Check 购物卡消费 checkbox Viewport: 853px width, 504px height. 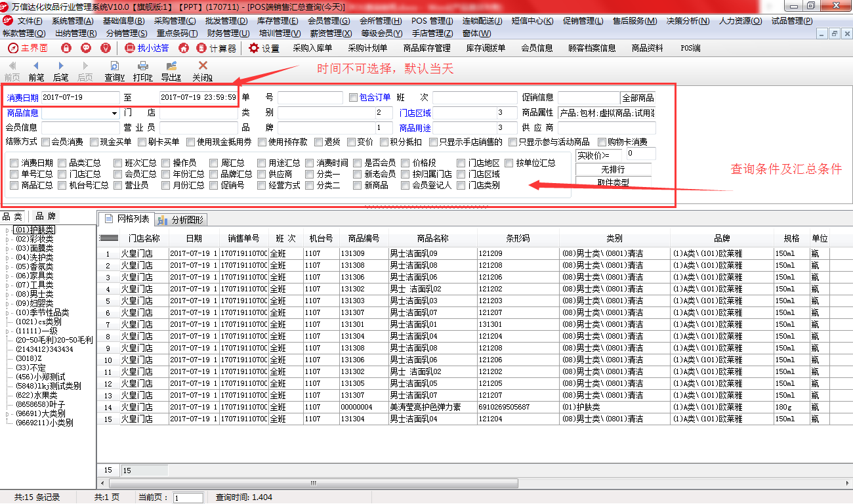pyautogui.click(x=601, y=142)
